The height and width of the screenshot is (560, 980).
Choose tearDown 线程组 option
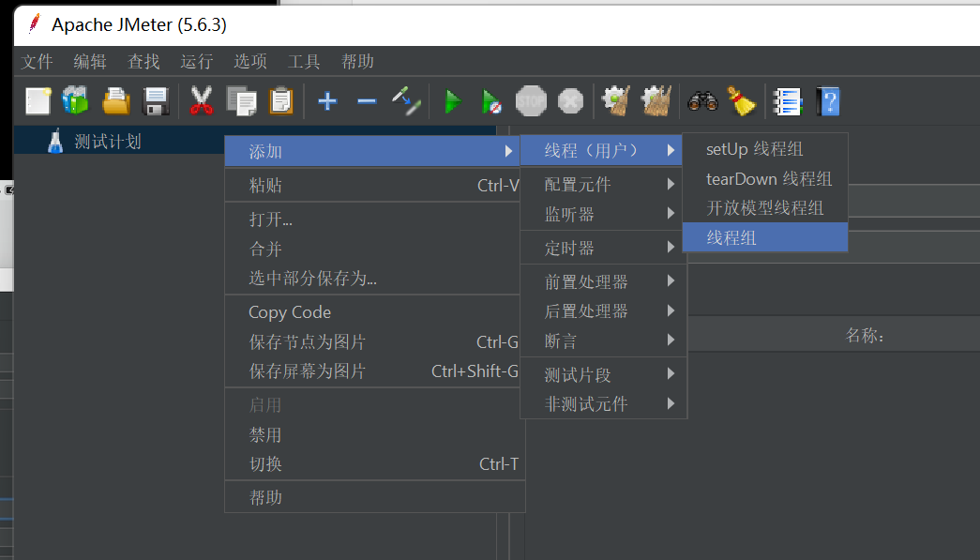[x=765, y=179]
